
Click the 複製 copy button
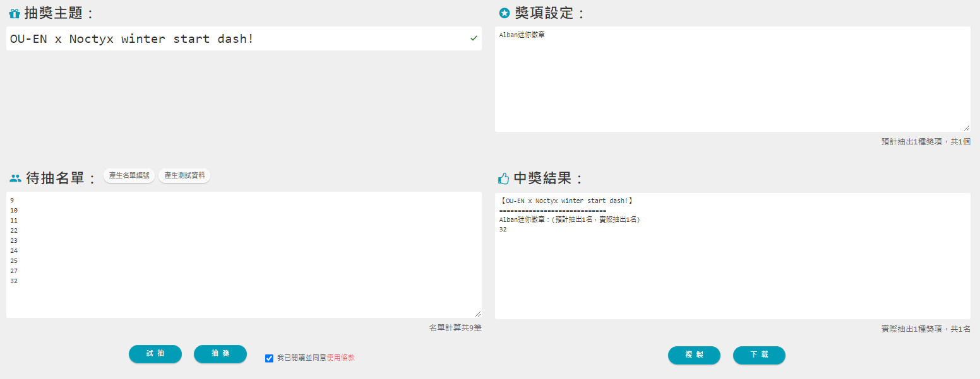694,355
